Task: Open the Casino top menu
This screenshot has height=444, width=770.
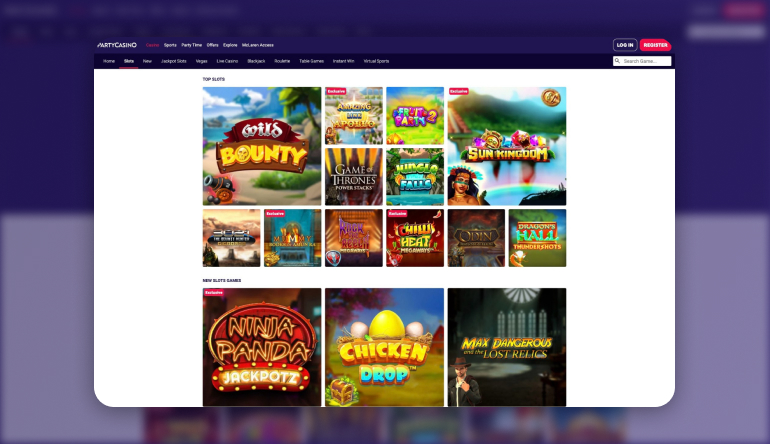Action: pos(152,45)
